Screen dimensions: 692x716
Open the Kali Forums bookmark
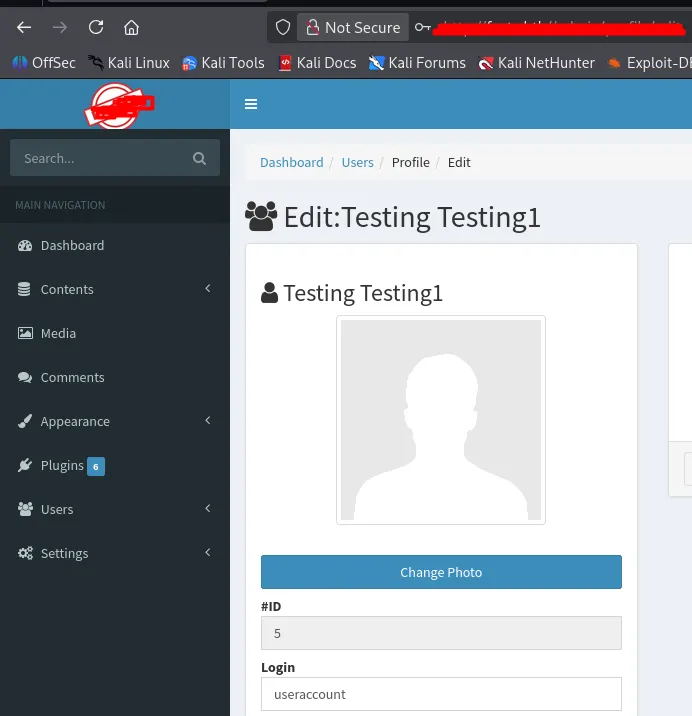click(x=417, y=63)
